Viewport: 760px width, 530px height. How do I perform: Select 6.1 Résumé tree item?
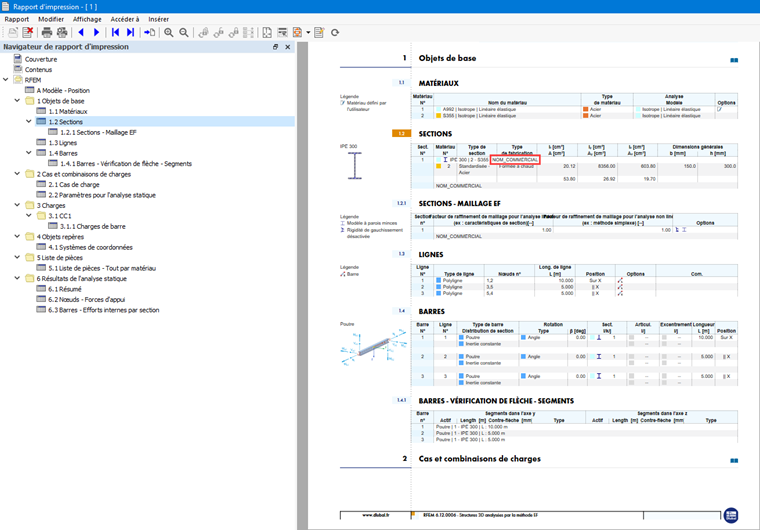pyautogui.click(x=65, y=289)
